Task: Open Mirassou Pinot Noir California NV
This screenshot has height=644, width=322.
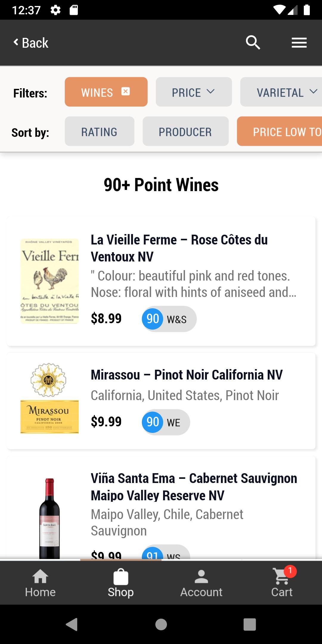Action: [187, 375]
